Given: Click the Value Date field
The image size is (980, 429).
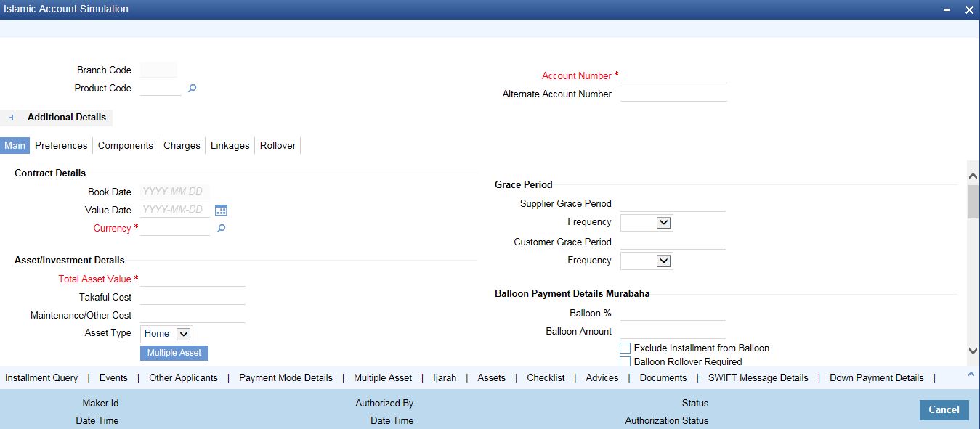Looking at the screenshot, I should (175, 211).
